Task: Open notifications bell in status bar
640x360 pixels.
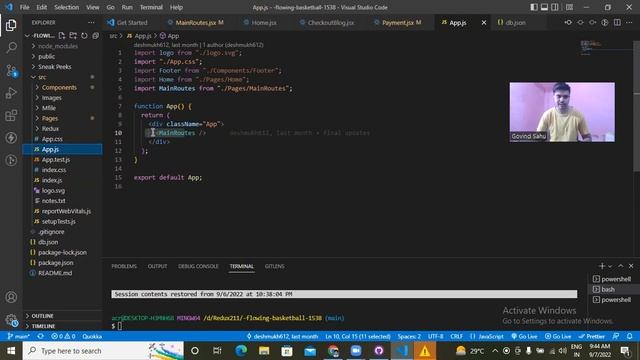Action: 630,336
